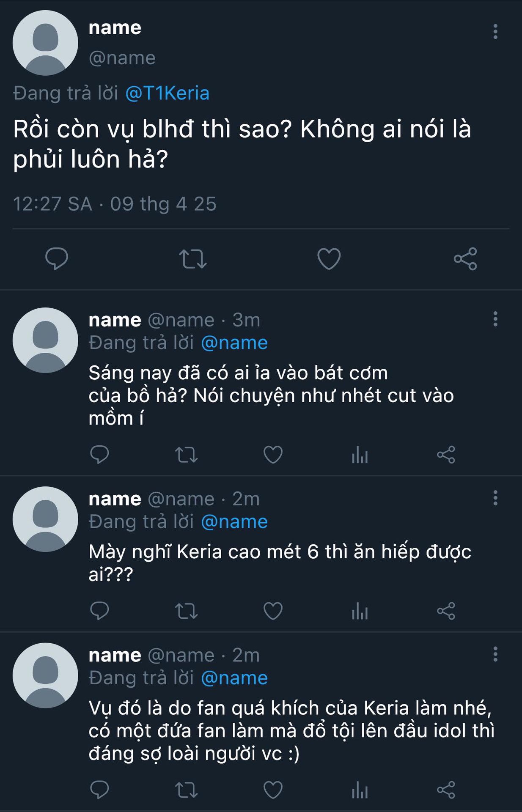Screen dimensions: 522x812
Task: Open more options on the "Sáng nay" reply
Action: [495, 319]
